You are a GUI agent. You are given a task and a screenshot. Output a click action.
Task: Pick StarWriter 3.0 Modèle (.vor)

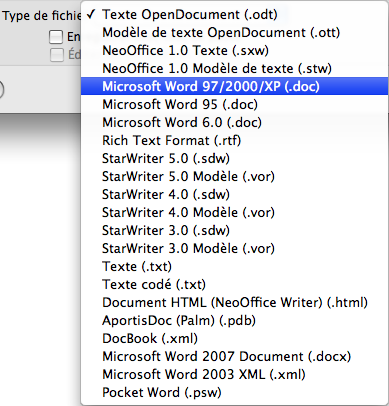[234, 249]
